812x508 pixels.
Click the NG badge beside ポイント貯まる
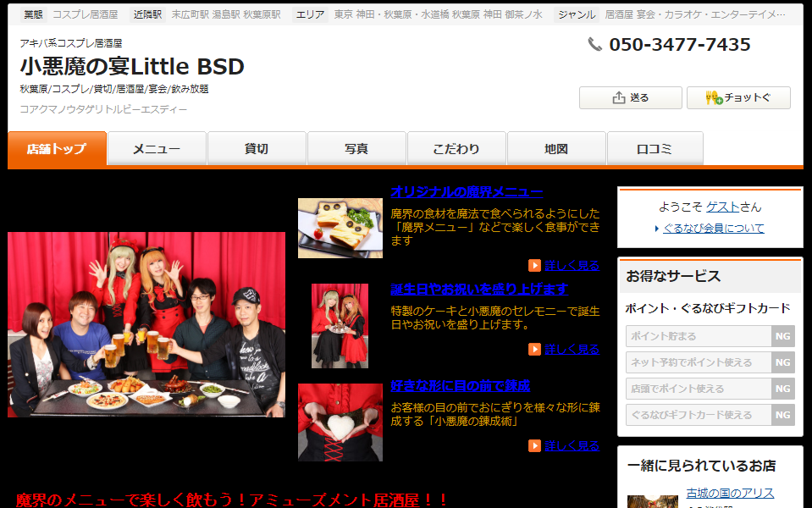click(x=782, y=336)
